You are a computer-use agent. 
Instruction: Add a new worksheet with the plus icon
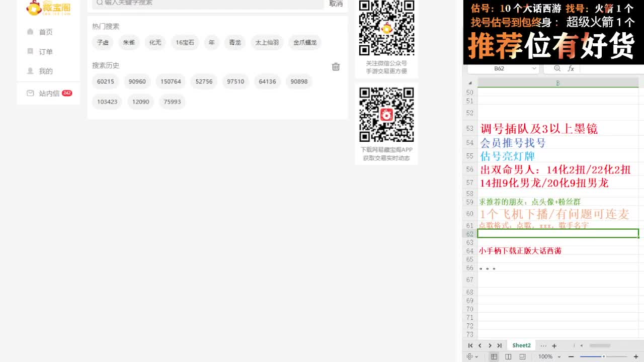click(553, 345)
